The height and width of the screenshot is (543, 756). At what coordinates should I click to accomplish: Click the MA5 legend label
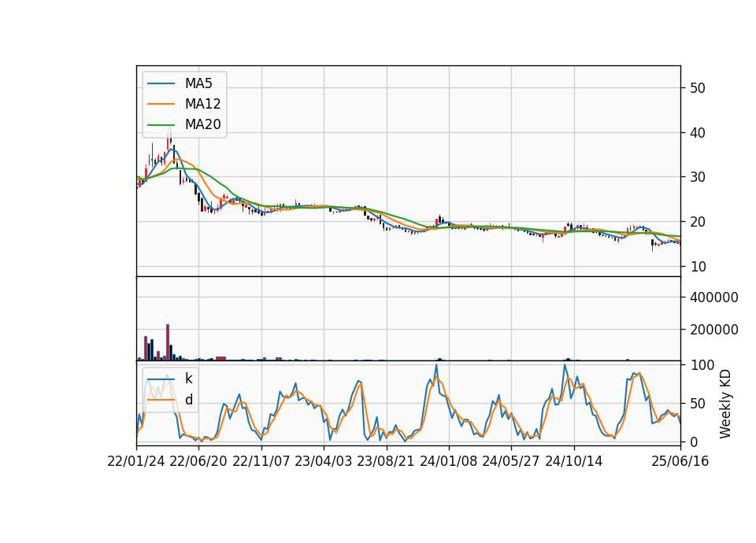pos(198,83)
